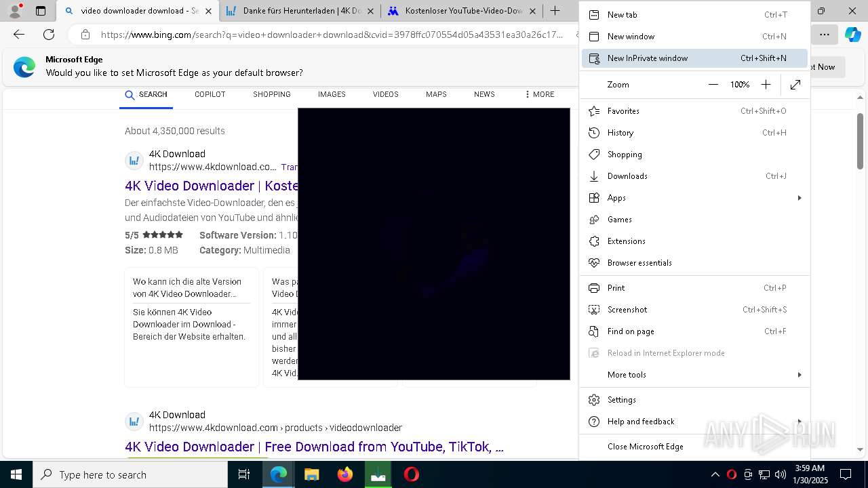Select the SHOPPING tab on Bing
868x488 pixels.
point(271,94)
